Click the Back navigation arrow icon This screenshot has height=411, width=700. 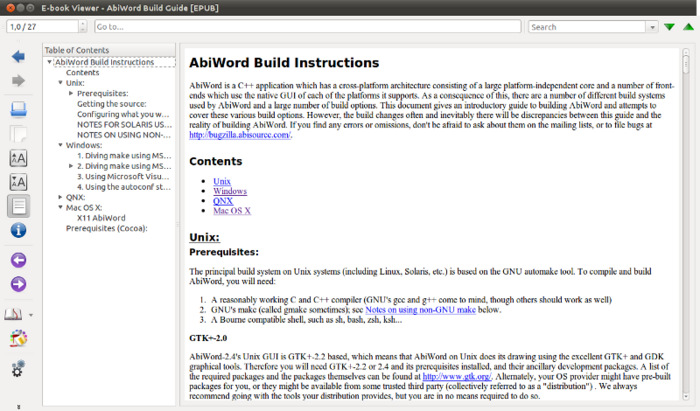pyautogui.click(x=18, y=56)
